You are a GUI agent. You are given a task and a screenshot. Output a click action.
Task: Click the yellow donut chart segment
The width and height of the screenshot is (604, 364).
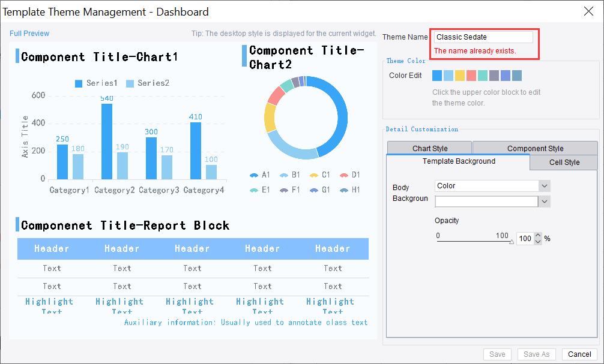[270, 118]
